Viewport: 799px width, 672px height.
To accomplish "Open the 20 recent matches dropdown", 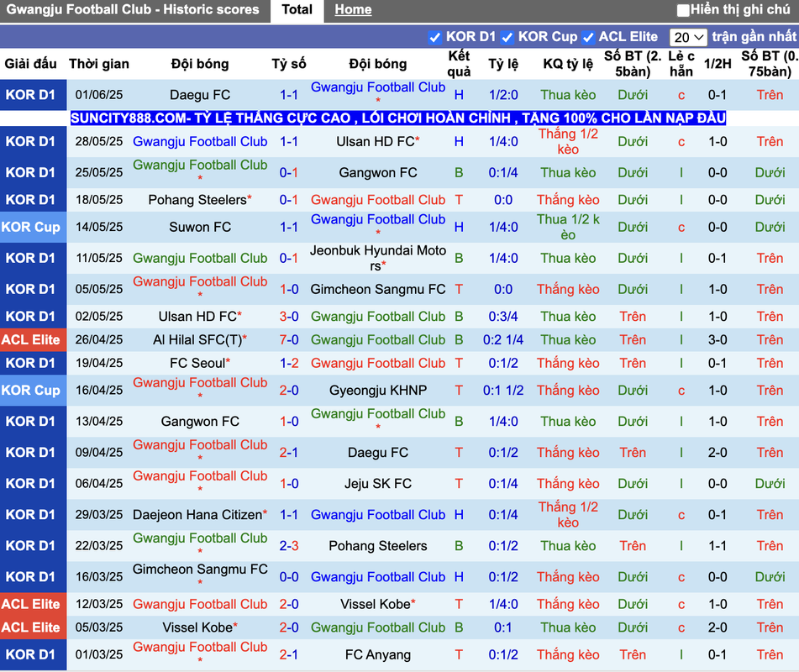I will (x=688, y=37).
